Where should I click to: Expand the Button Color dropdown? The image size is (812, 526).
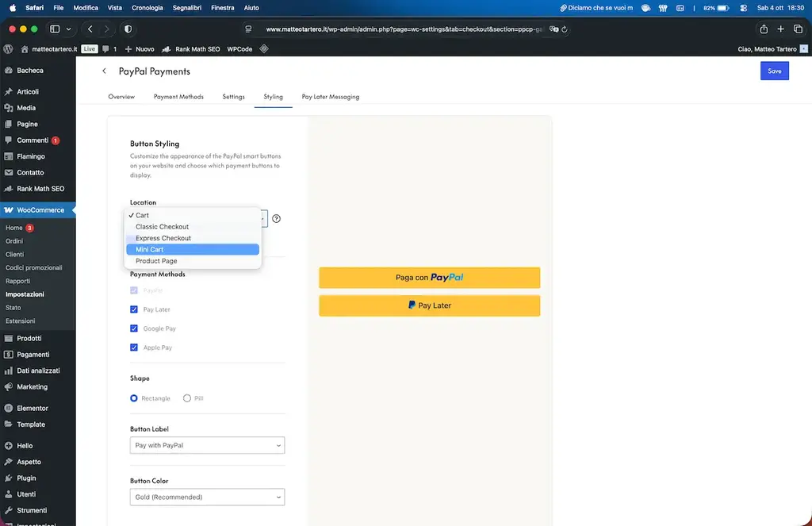tap(207, 497)
